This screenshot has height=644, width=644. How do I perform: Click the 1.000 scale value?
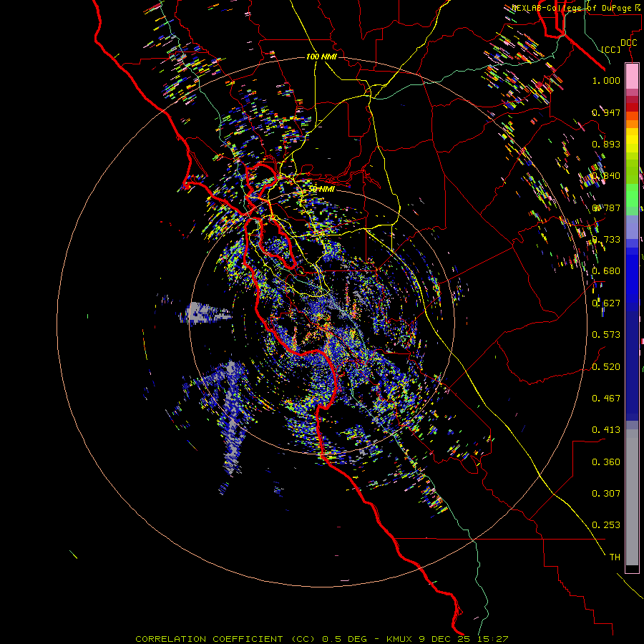click(606, 80)
